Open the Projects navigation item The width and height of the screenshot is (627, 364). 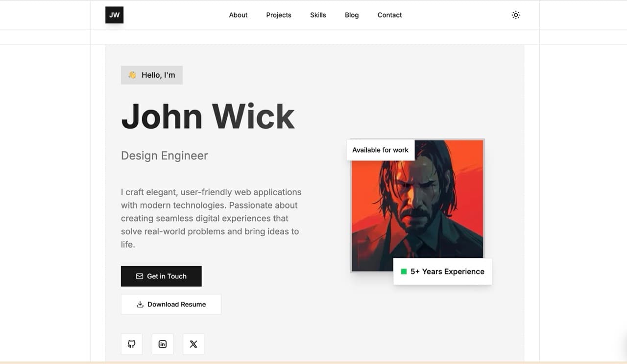278,15
